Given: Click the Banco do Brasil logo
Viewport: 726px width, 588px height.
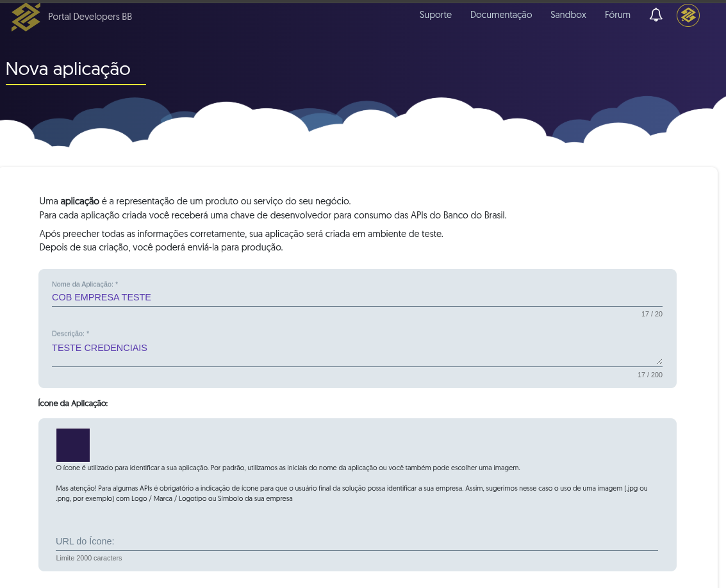Looking at the screenshot, I should click(x=26, y=17).
